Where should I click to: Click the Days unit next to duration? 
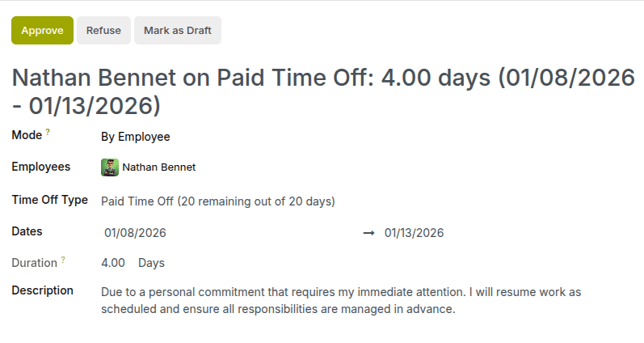[x=151, y=263]
